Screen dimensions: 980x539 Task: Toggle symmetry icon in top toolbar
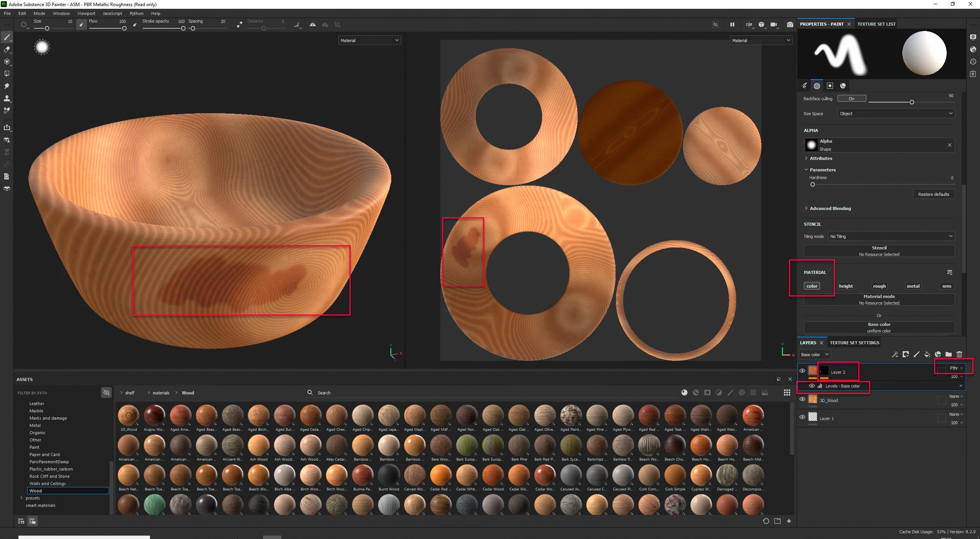(x=313, y=24)
